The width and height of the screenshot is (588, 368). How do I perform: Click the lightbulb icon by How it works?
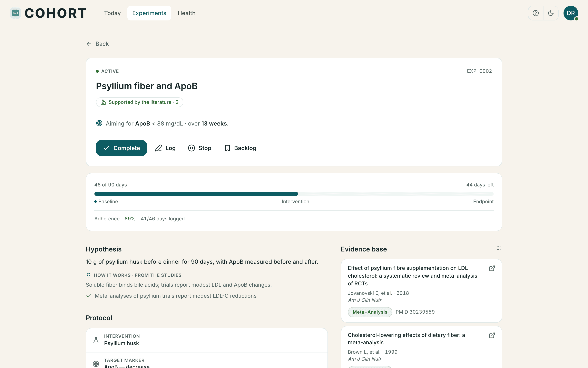click(x=88, y=275)
